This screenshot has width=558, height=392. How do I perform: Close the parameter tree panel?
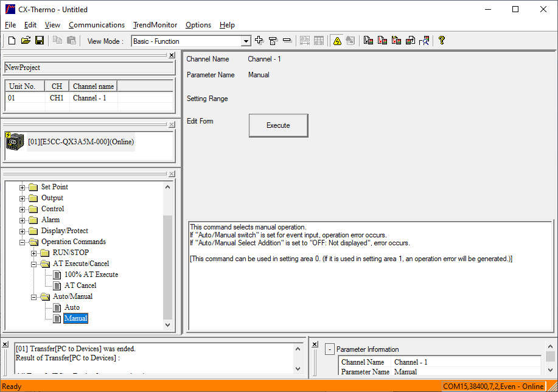coord(172,173)
